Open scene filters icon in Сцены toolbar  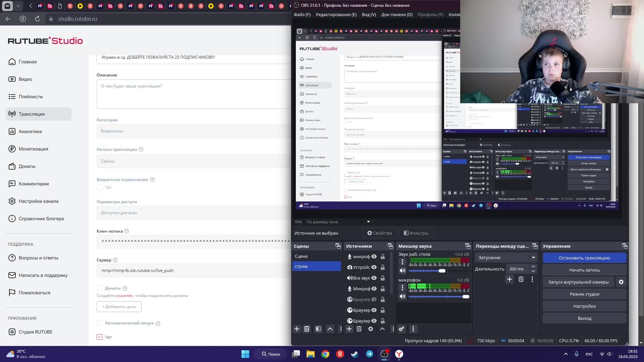[x=318, y=329]
